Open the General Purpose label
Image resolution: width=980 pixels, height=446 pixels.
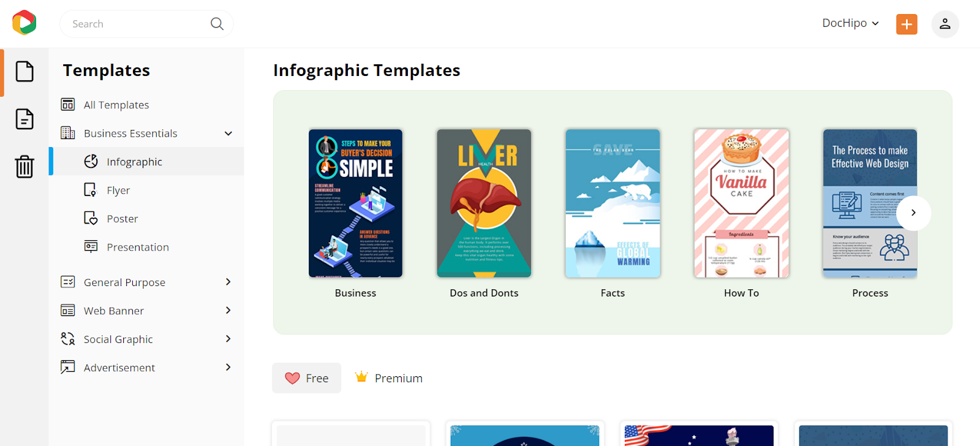[x=124, y=282]
